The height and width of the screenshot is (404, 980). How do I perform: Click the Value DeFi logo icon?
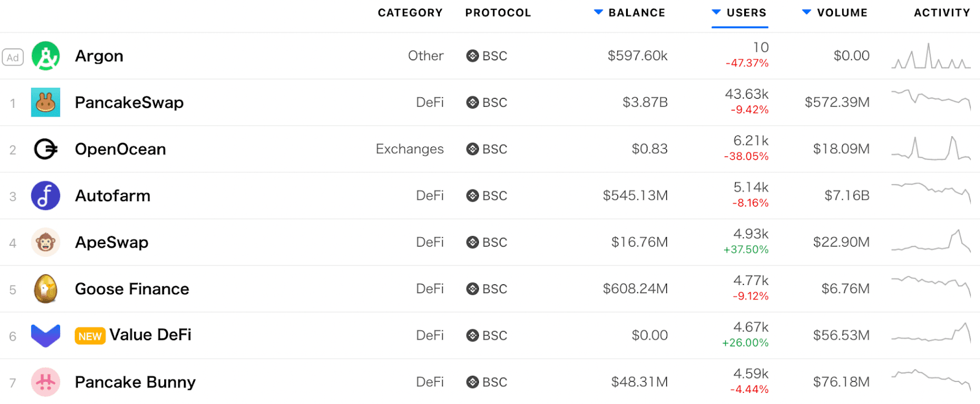click(45, 335)
